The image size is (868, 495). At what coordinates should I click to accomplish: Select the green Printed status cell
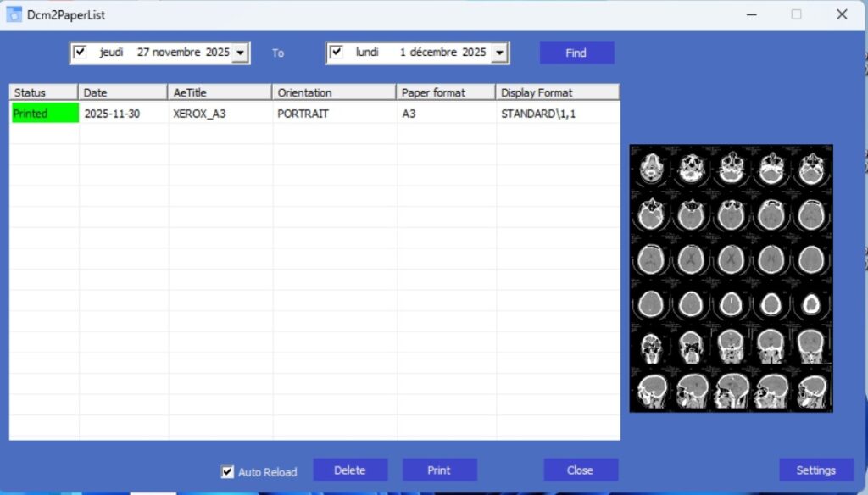(x=43, y=114)
